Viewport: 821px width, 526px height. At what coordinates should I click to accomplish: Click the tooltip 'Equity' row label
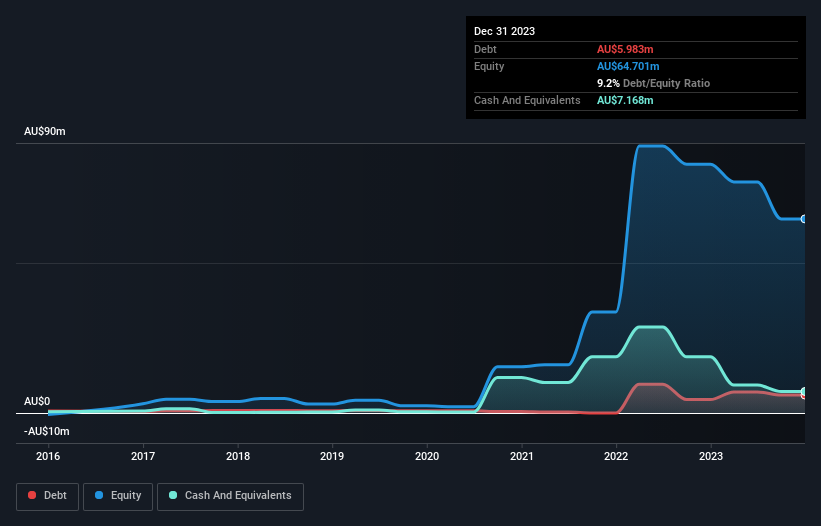pos(489,66)
